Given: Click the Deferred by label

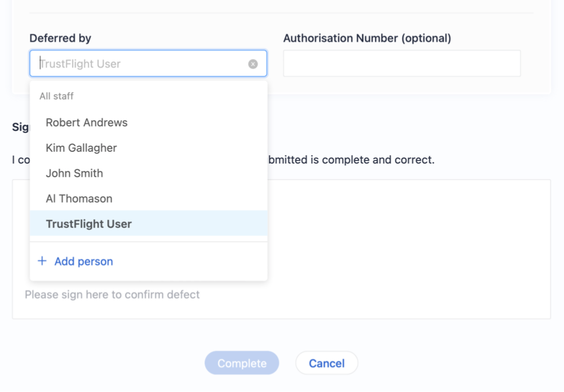Looking at the screenshot, I should click(x=60, y=38).
